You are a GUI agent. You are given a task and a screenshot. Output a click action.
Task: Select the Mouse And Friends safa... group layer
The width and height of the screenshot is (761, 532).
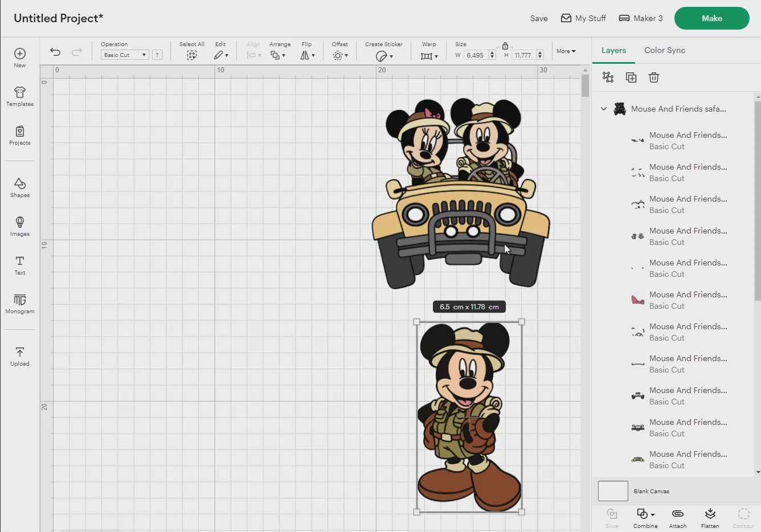[x=678, y=109]
